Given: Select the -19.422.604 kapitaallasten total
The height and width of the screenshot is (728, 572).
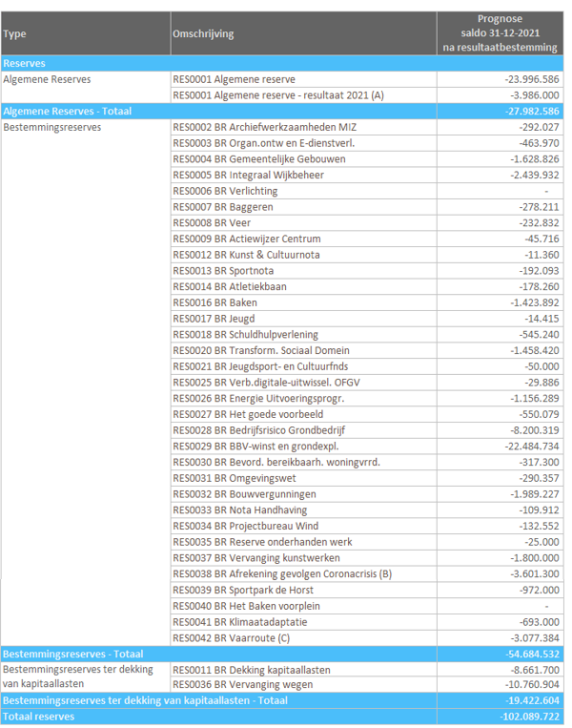Looking at the screenshot, I should [531, 700].
